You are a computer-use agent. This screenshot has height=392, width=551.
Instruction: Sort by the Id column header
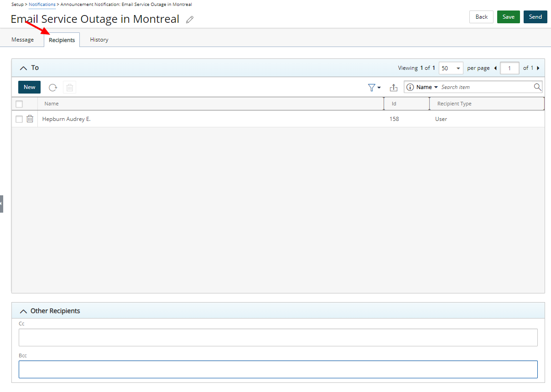[x=406, y=104]
